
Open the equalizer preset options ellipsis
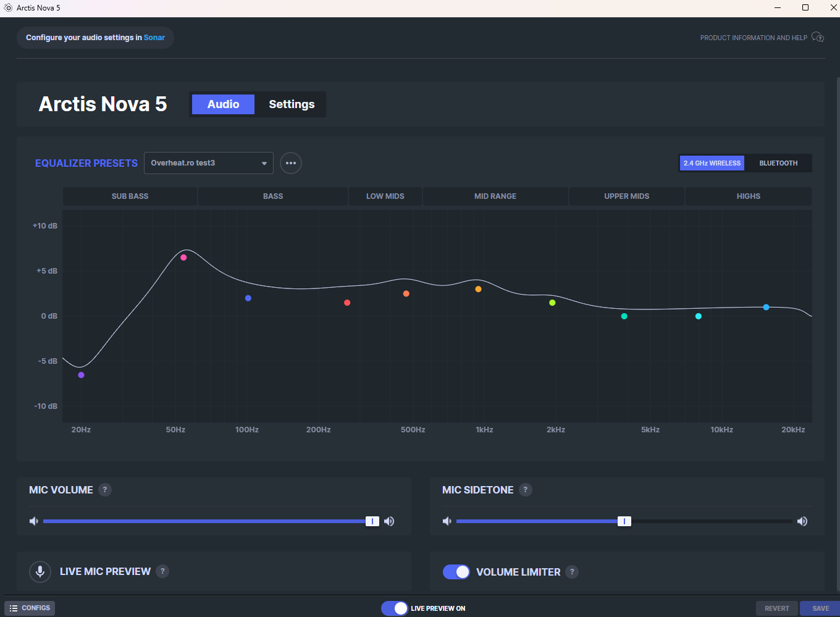tap(291, 163)
